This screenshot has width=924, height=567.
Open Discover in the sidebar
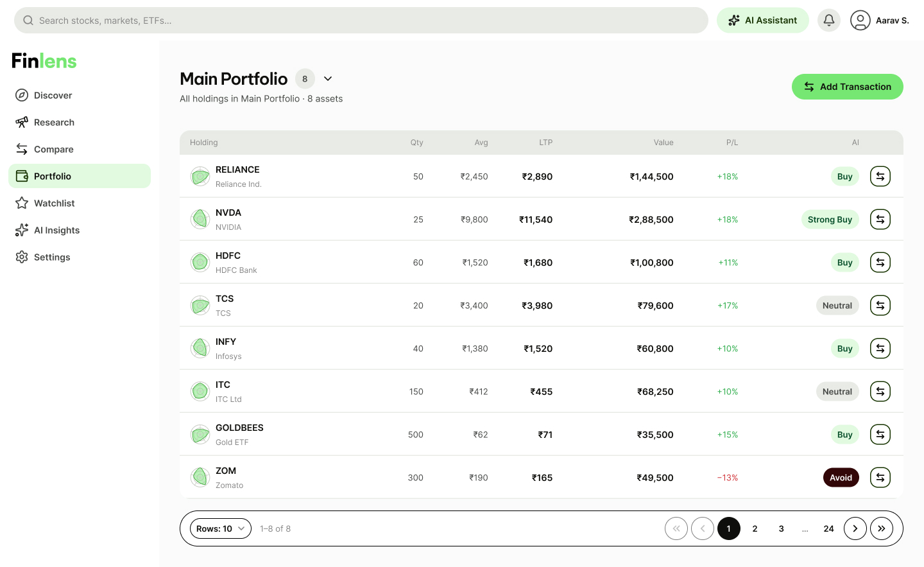pyautogui.click(x=80, y=95)
